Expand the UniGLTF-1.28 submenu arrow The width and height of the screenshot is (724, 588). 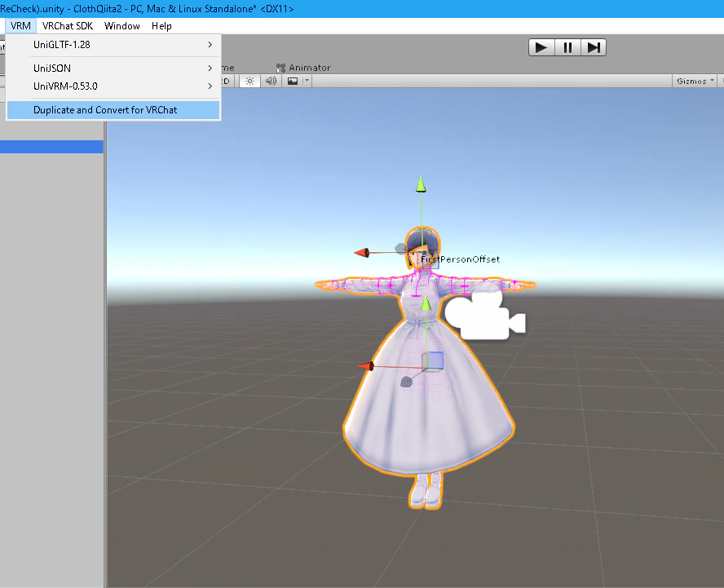coord(210,45)
